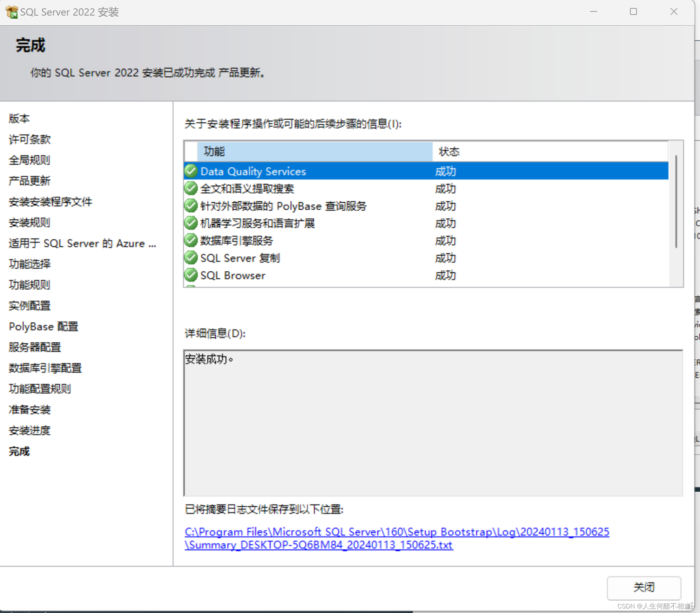This screenshot has height=613, width=700.
Task: Maximize the SQL Server 2022 setup window
Action: (633, 12)
